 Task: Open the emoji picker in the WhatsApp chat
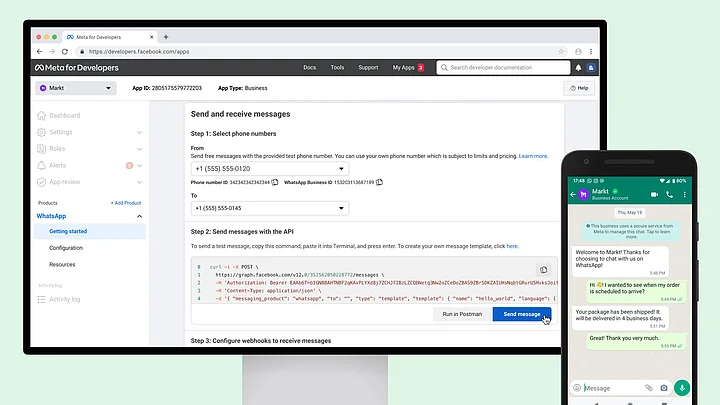(x=578, y=388)
